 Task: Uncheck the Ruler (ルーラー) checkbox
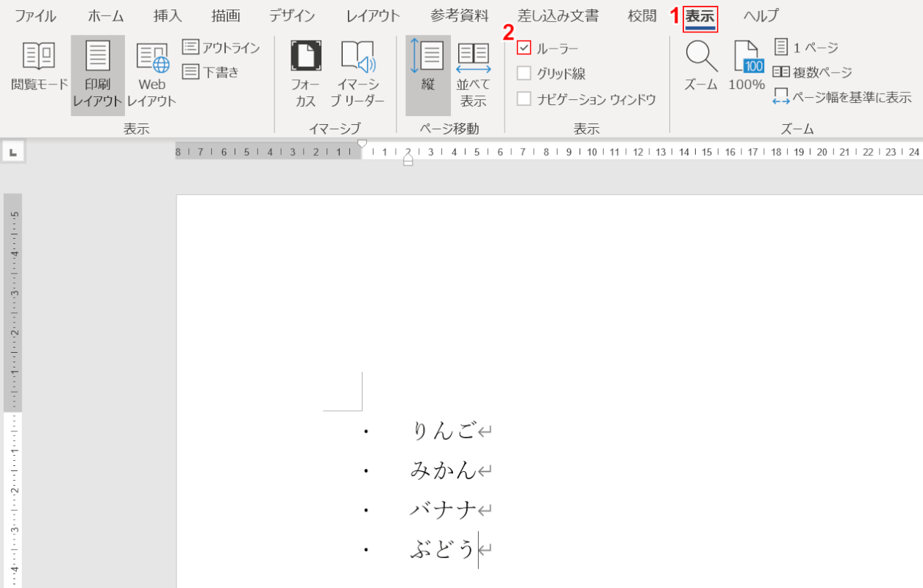click(524, 48)
